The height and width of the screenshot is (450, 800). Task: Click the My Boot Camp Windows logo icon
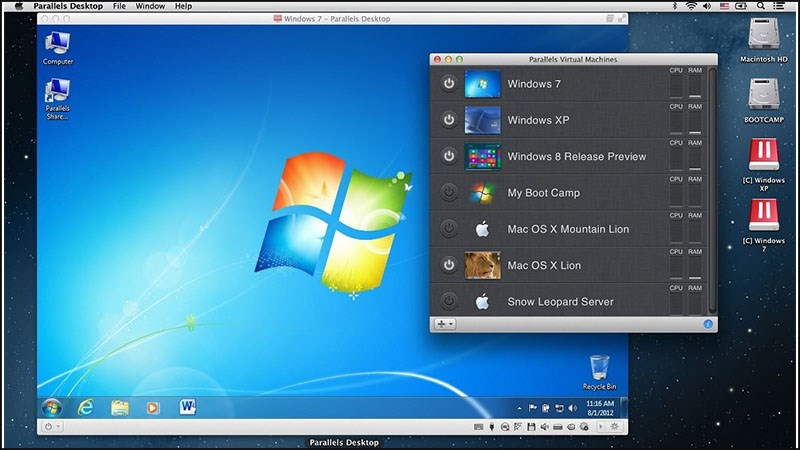coord(482,192)
